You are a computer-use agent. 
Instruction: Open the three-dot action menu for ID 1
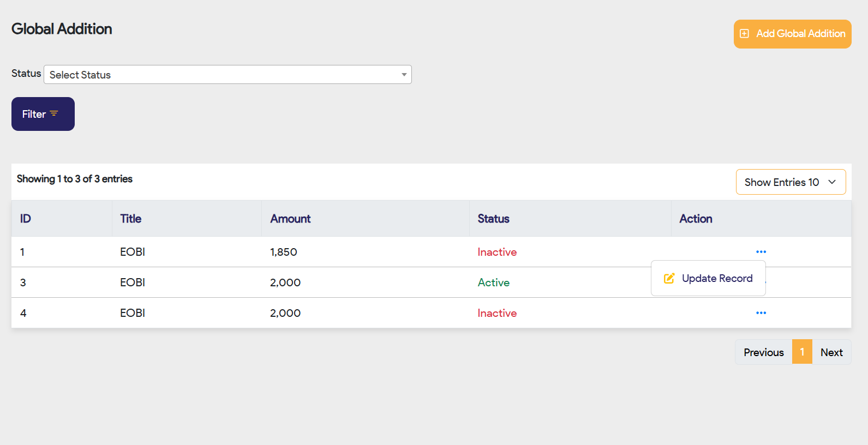(761, 252)
